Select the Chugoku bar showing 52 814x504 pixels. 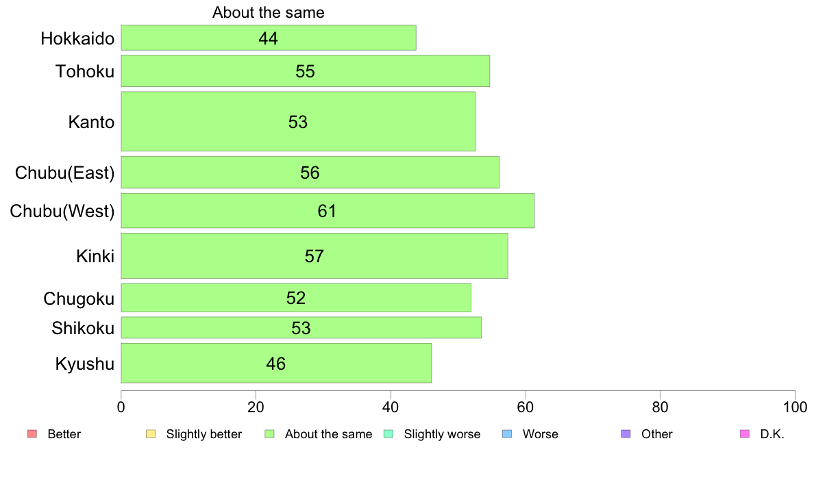pos(296,298)
